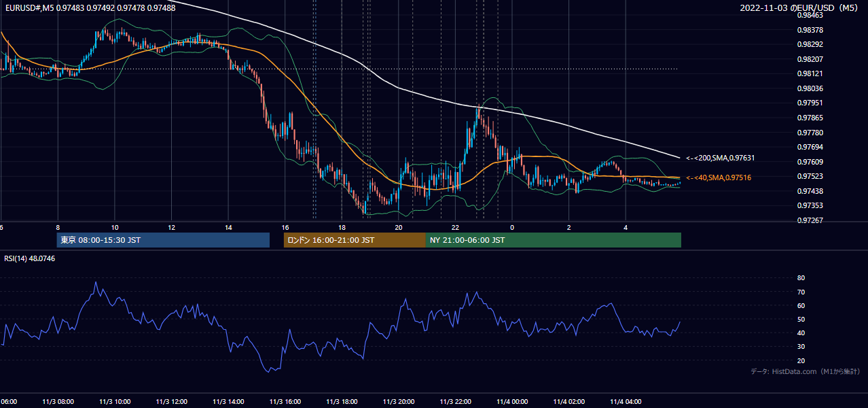The height and width of the screenshot is (408, 868).
Task: Click the 11/3 14:00 time axis label
Action: point(228,401)
